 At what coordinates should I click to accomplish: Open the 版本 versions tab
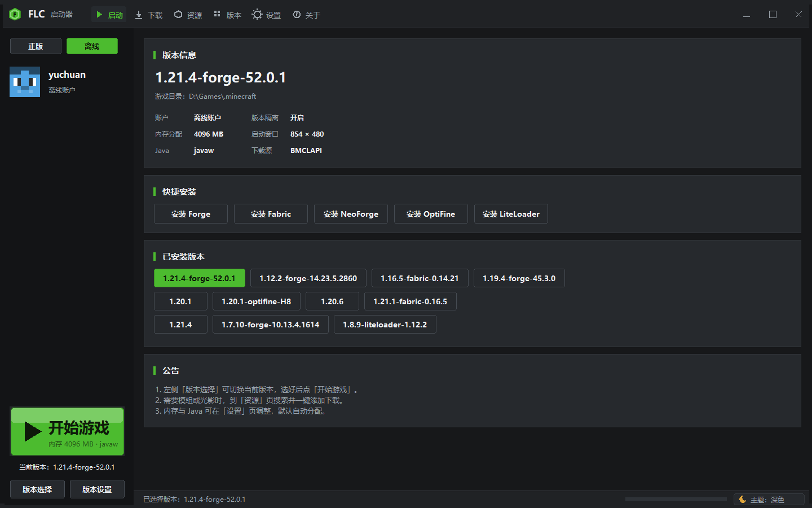point(228,15)
